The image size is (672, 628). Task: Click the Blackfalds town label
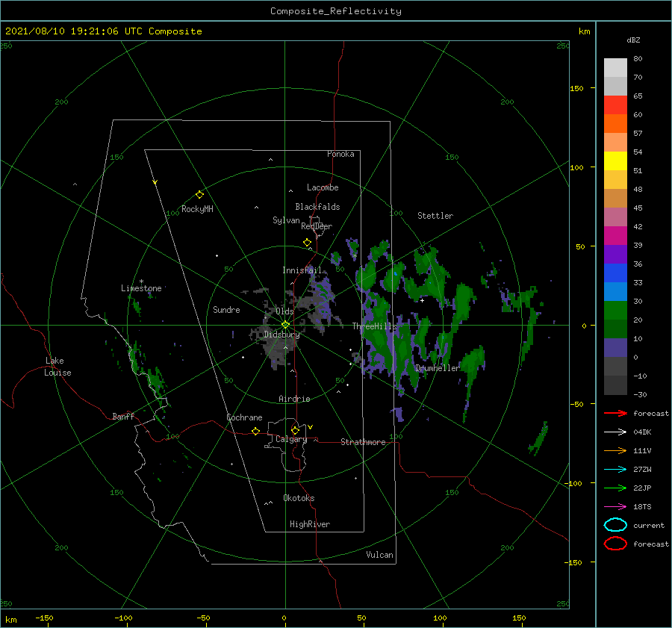[x=317, y=207]
